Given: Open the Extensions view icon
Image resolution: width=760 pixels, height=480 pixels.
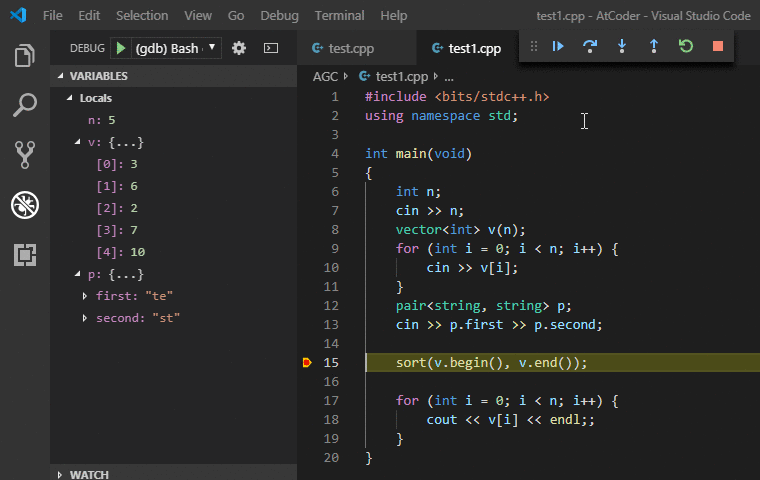Looking at the screenshot, I should (x=25, y=255).
